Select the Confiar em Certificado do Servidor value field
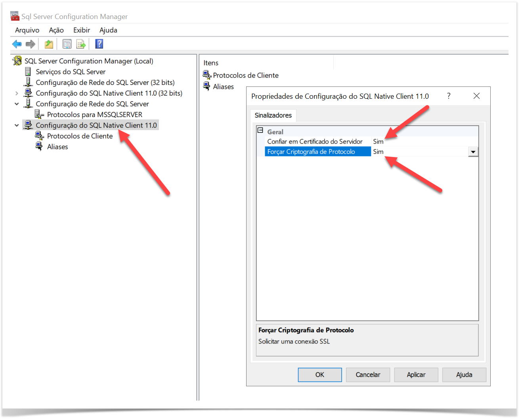The height and width of the screenshot is (420, 522). click(x=424, y=142)
